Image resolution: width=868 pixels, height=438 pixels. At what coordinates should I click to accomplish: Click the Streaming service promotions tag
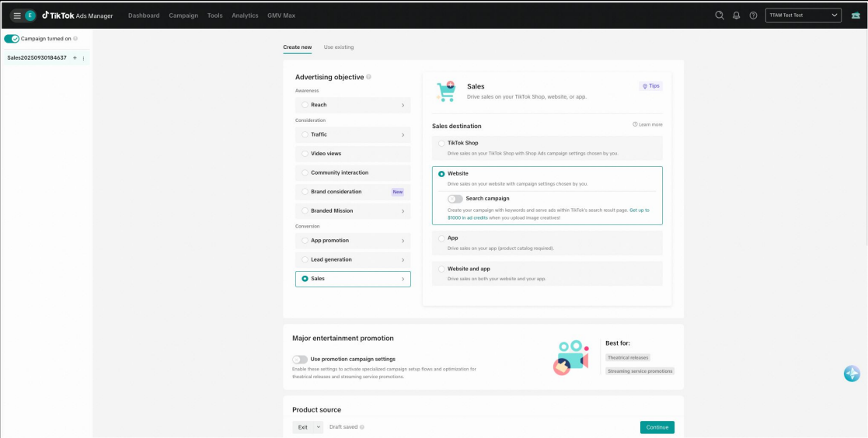coord(640,371)
